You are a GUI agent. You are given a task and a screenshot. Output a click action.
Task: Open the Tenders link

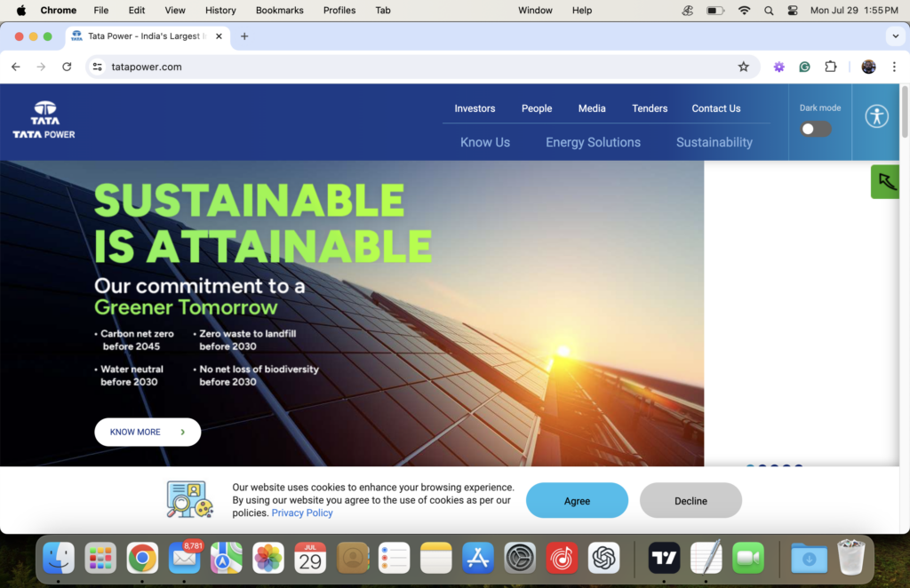[x=650, y=108]
